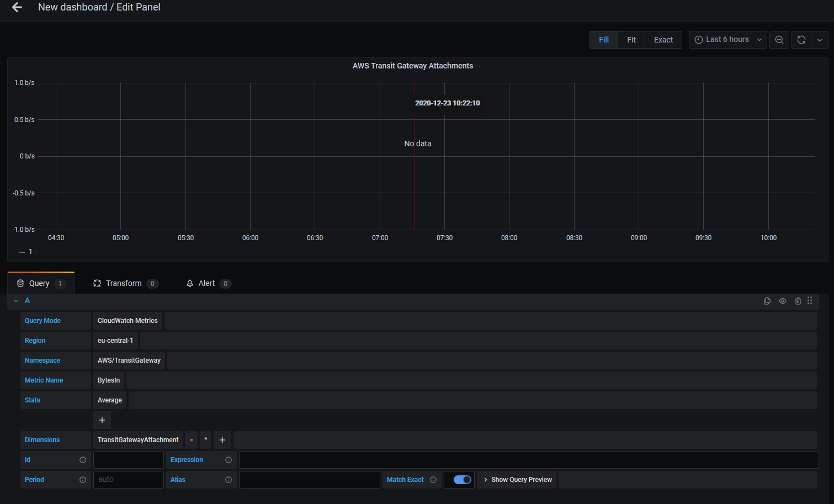This screenshot has height=504, width=834.
Task: Click the Period info icon
Action: (83, 480)
